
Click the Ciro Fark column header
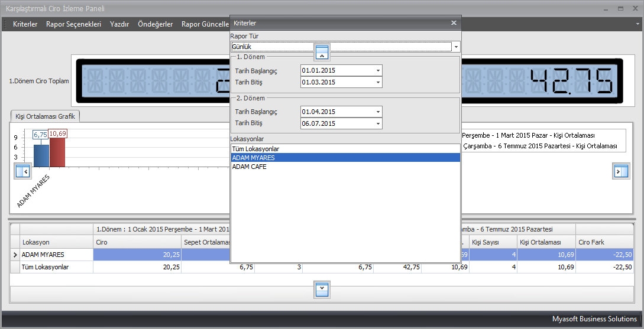click(604, 242)
